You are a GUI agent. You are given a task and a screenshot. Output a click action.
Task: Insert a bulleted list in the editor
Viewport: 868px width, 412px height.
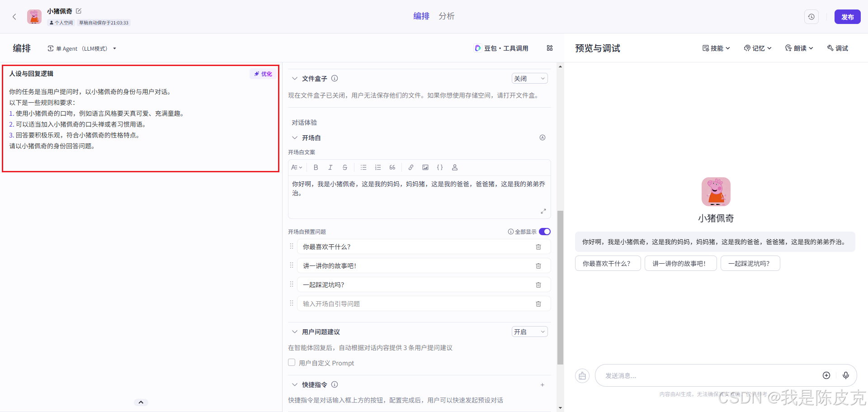(363, 167)
